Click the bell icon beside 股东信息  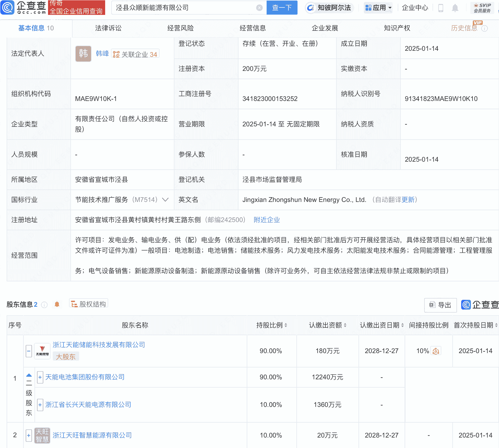click(x=57, y=305)
